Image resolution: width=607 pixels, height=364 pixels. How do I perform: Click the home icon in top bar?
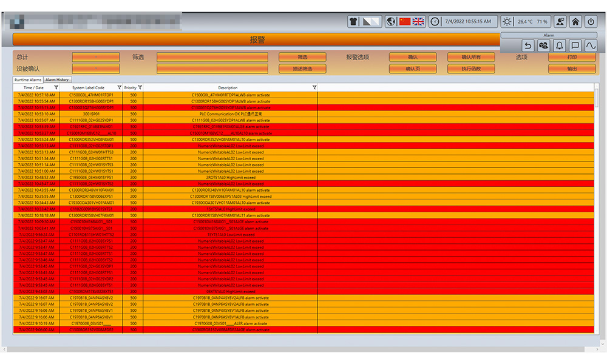575,22
